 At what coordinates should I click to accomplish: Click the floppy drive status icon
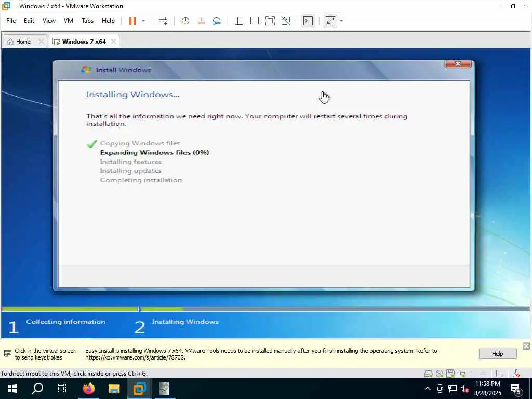click(450, 374)
